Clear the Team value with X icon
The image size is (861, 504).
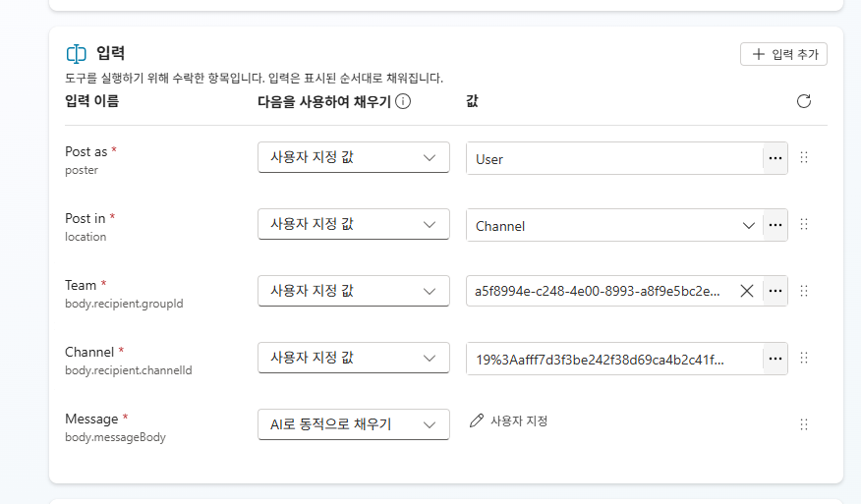click(x=747, y=291)
